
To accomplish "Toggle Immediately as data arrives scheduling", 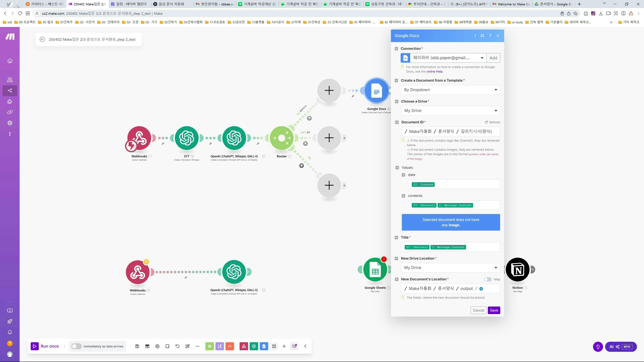I will 76,346.
